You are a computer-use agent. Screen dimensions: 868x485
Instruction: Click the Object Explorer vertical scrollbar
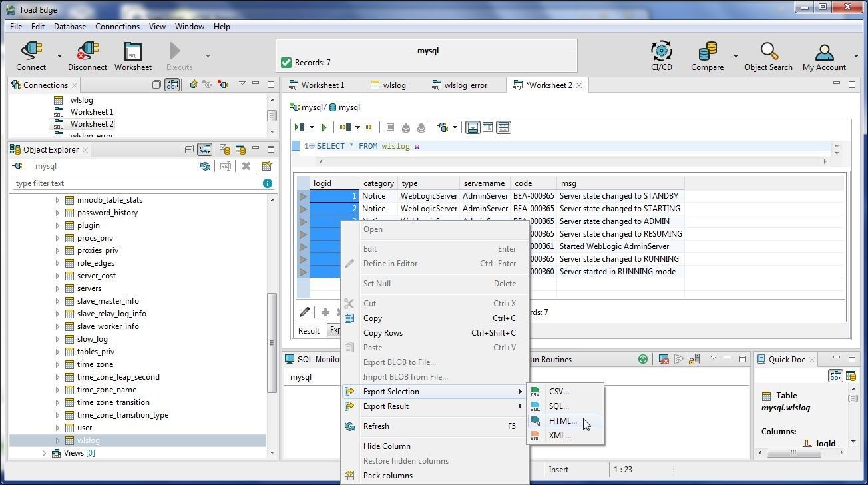272,343
